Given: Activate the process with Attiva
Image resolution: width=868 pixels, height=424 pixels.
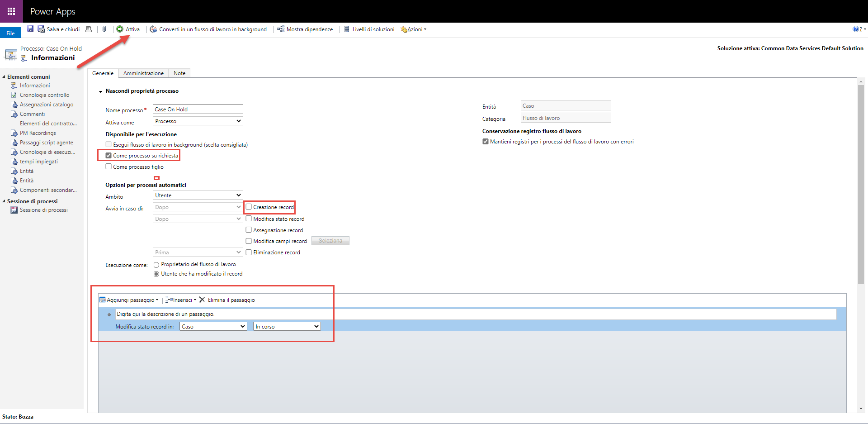Looking at the screenshot, I should tap(128, 29).
